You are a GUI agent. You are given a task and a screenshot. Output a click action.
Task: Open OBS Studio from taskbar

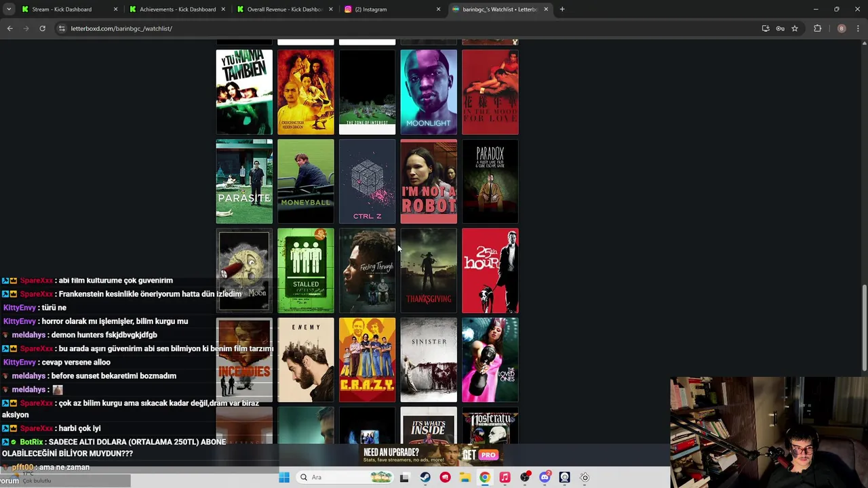(x=524, y=477)
